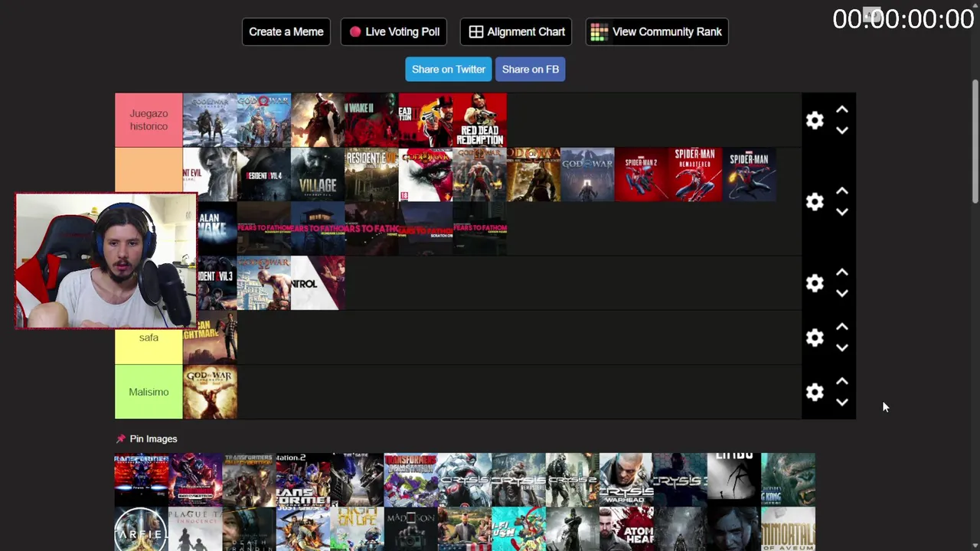Viewport: 980px width, 551px height.
Task: Open settings gear for Juegazo historico tier
Action: (815, 120)
